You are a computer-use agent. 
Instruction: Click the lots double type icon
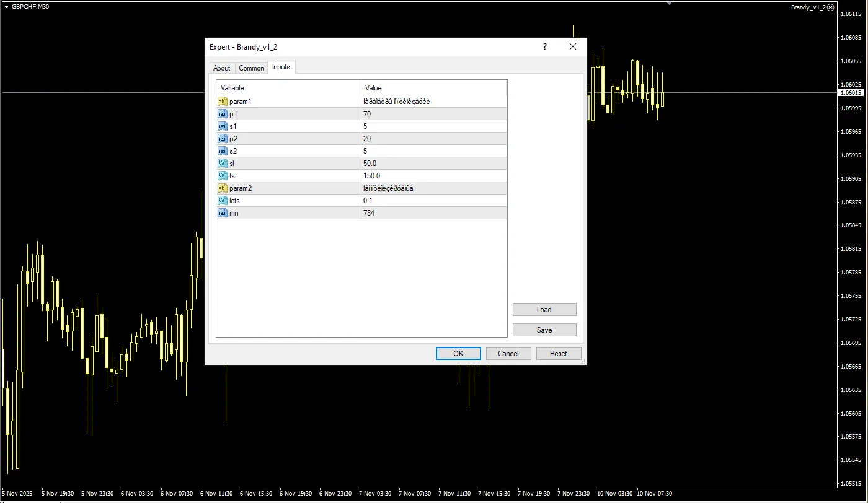click(x=223, y=200)
